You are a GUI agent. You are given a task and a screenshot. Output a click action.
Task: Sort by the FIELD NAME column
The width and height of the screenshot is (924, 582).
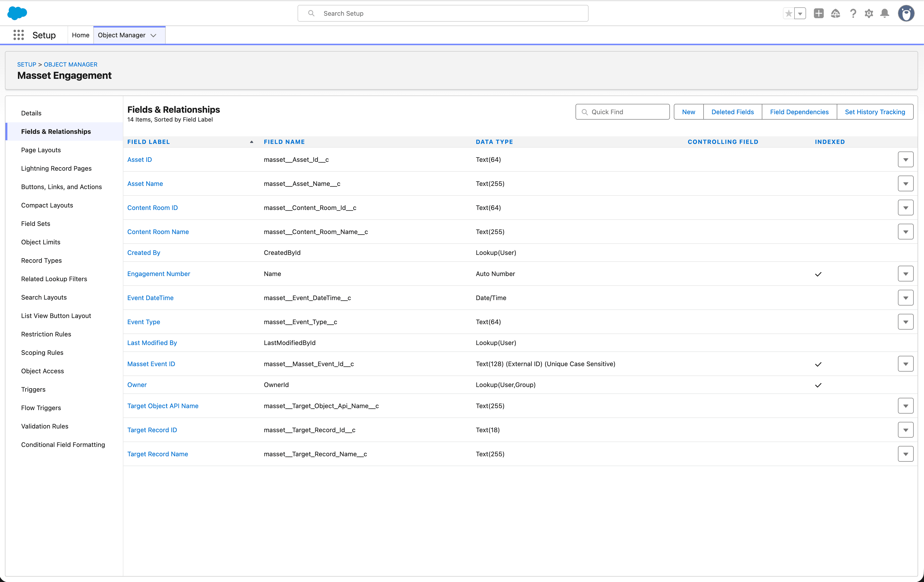pos(284,142)
